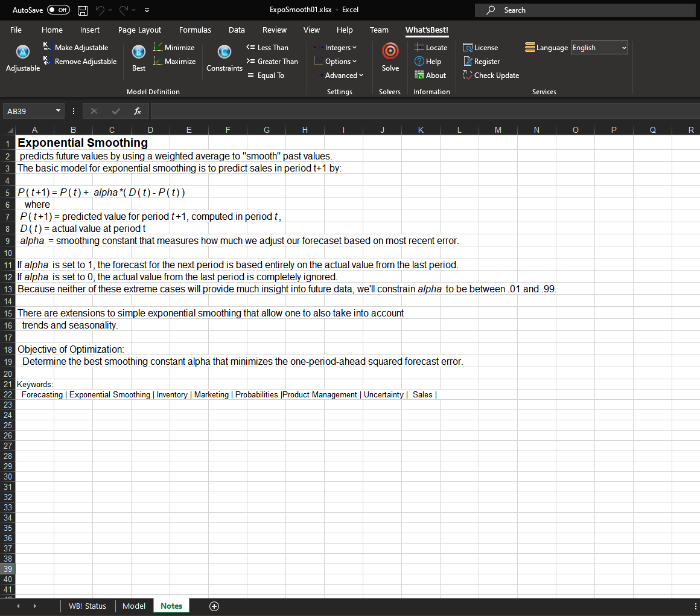Click the Select All corner triangle
Viewport: 700px width, 616px height.
(x=10, y=130)
